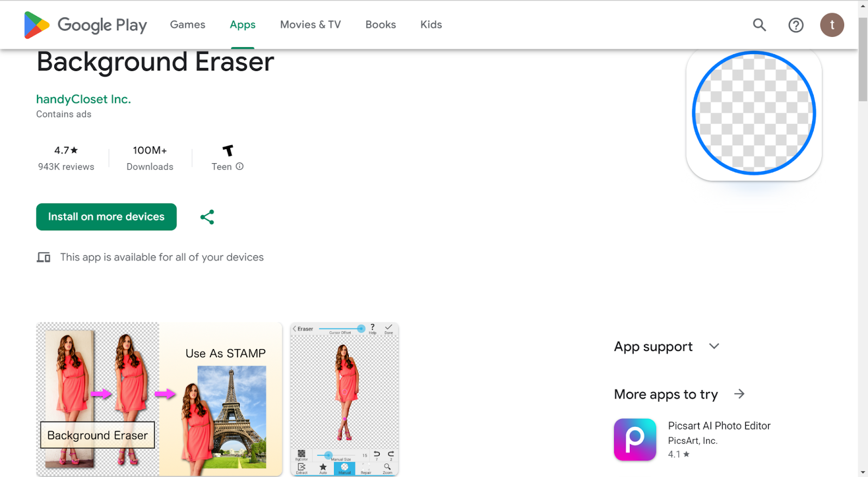The height and width of the screenshot is (477, 868).
Task: Switch to Movies & TV tab
Action: tap(310, 25)
